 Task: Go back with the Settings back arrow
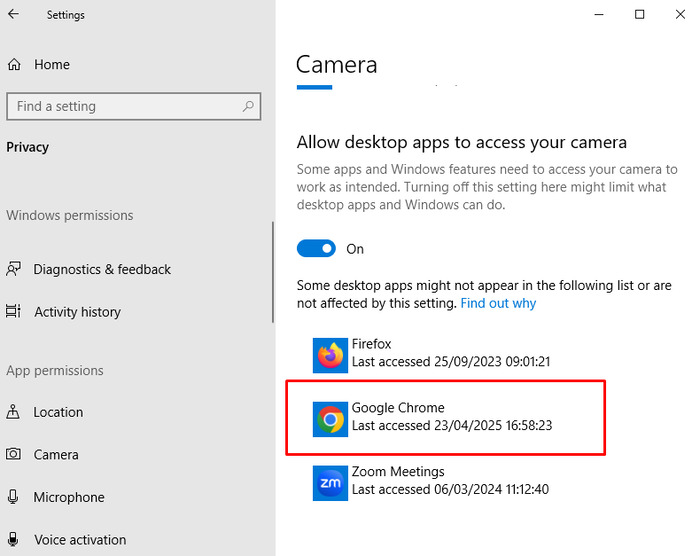tap(13, 14)
